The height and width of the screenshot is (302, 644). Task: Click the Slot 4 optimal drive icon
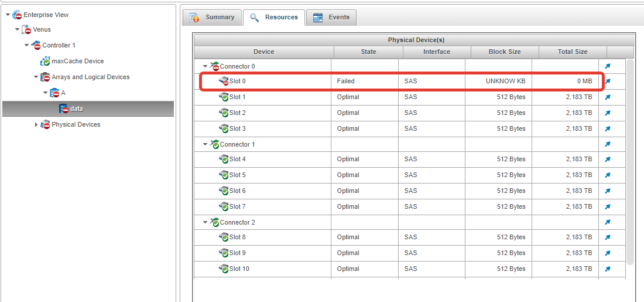[x=223, y=159]
